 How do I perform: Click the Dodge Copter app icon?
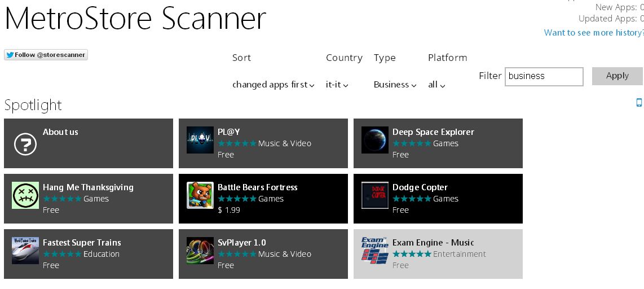(x=374, y=195)
